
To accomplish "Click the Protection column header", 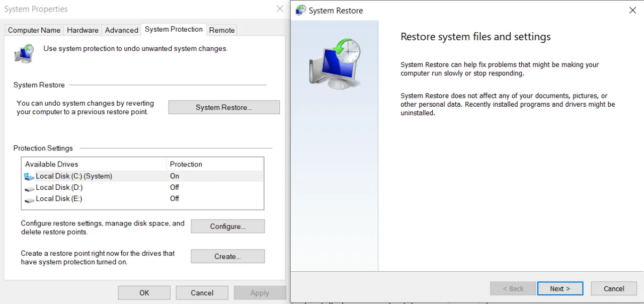I will coord(186,164).
